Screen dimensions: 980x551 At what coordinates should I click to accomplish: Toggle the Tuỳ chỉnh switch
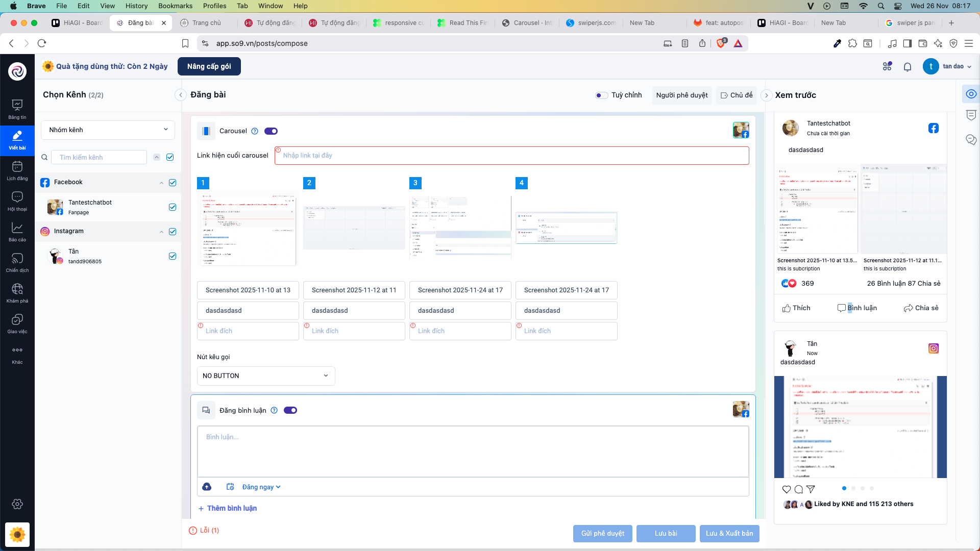point(601,95)
